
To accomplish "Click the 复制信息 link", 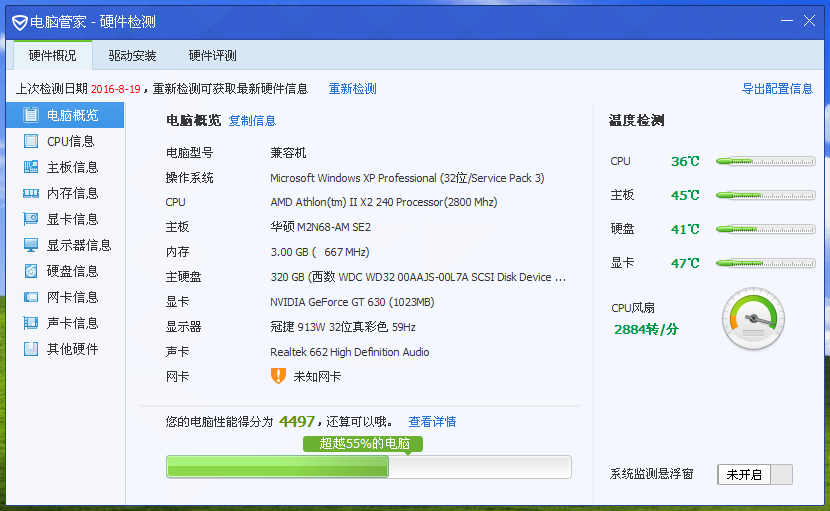I will click(252, 121).
